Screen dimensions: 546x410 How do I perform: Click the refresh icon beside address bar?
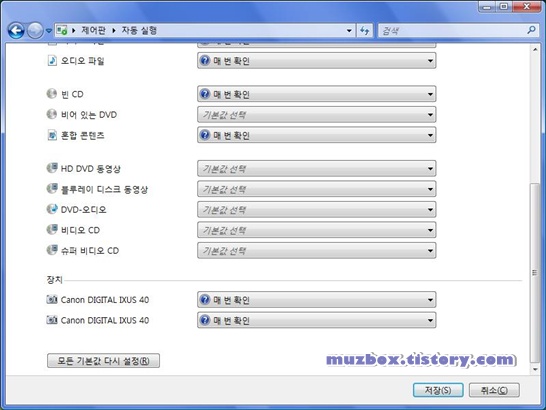coord(365,31)
